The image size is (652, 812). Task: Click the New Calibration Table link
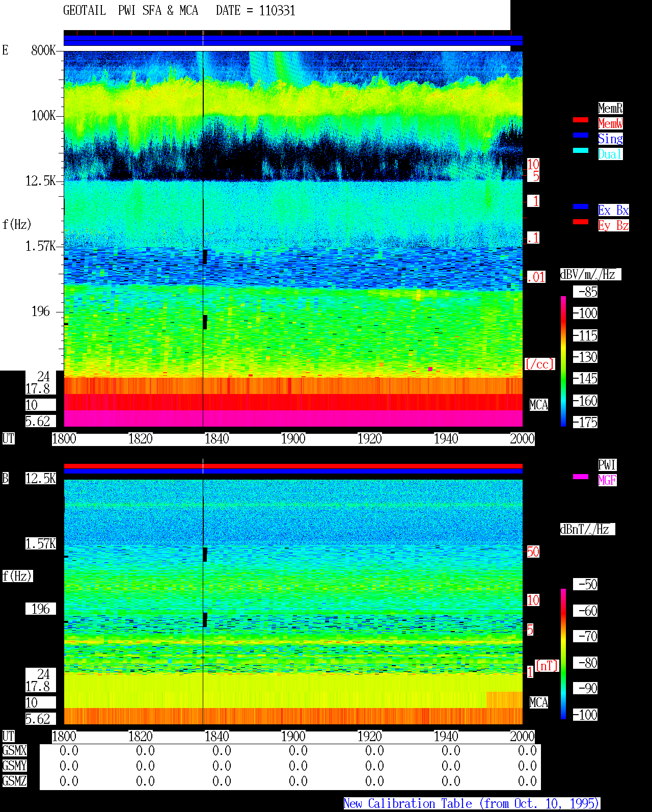pos(472,804)
